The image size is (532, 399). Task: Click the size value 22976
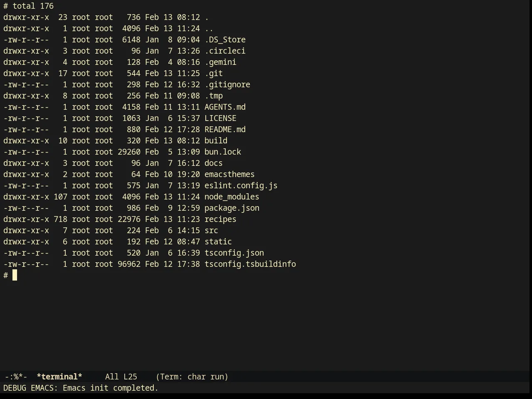pyautogui.click(x=129, y=219)
